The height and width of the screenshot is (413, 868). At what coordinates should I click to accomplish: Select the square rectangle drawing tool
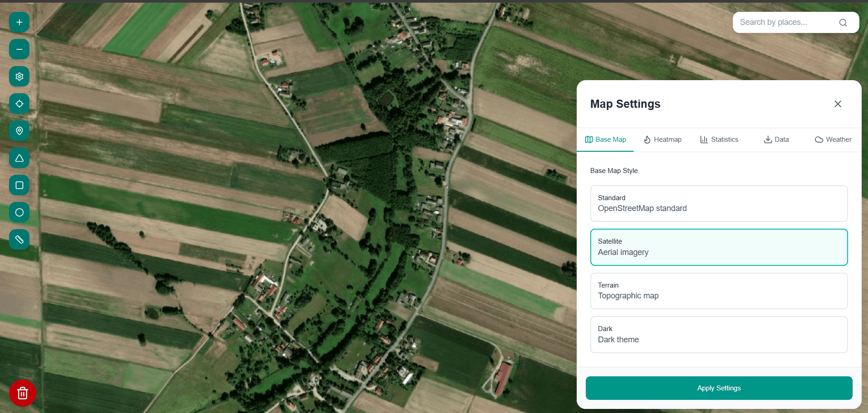(19, 185)
